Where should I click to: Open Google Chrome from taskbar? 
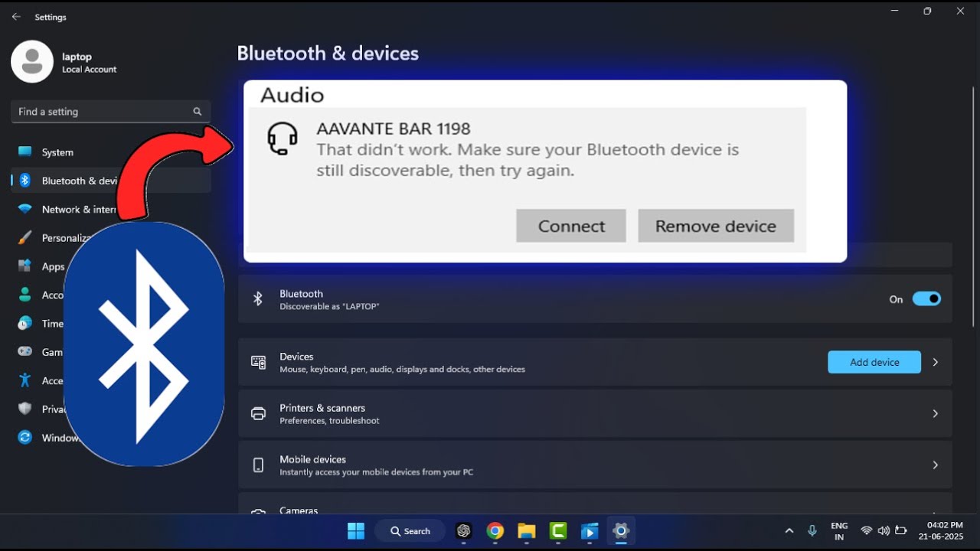[x=495, y=530]
